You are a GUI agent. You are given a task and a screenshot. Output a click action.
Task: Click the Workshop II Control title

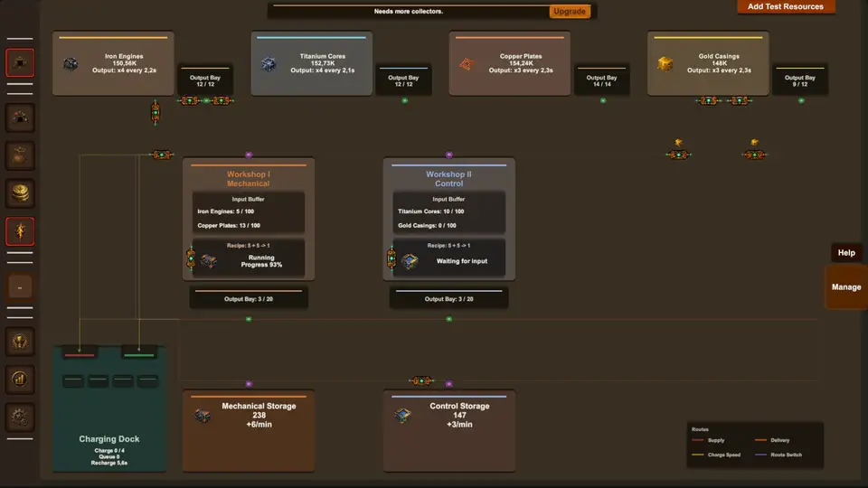[x=449, y=179]
